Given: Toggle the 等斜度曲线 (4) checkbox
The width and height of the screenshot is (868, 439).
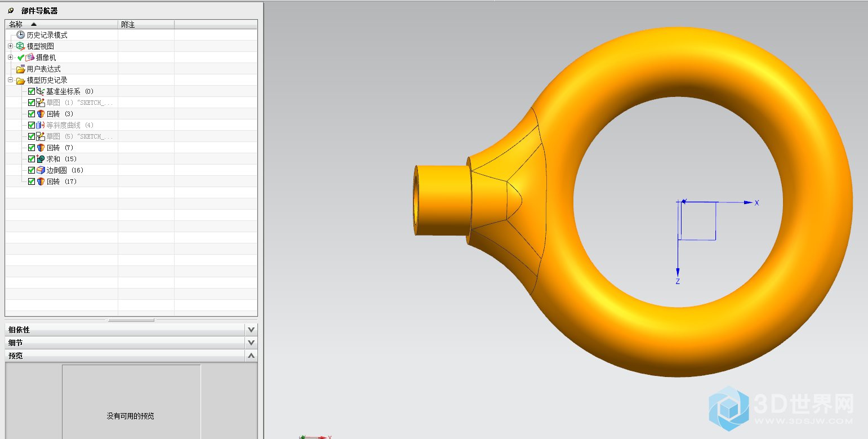Looking at the screenshot, I should [32, 125].
